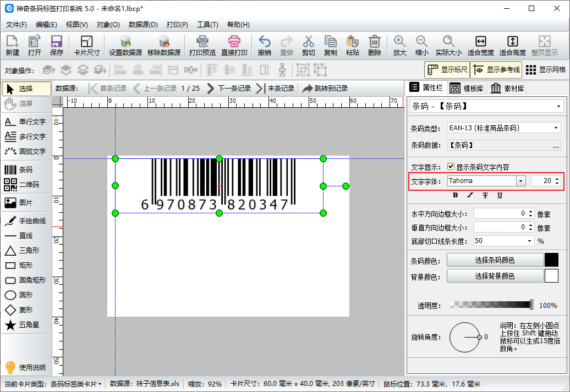Open 卡片尺寸 card size settings

86,46
